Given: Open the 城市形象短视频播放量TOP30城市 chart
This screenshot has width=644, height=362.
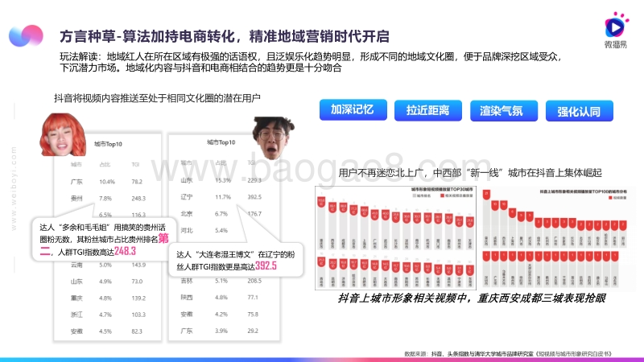Looking at the screenshot, I should point(395,238).
